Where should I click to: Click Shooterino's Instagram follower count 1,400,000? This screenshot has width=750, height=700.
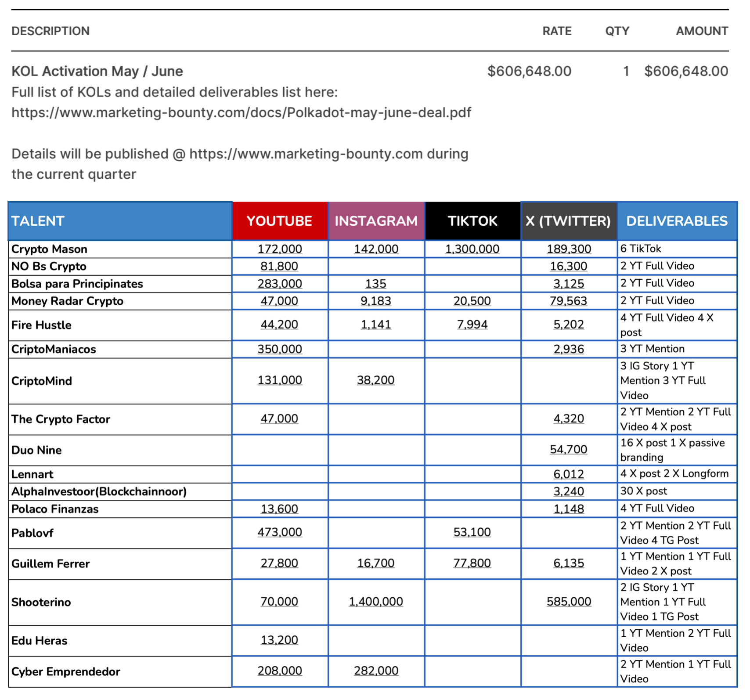tap(375, 602)
